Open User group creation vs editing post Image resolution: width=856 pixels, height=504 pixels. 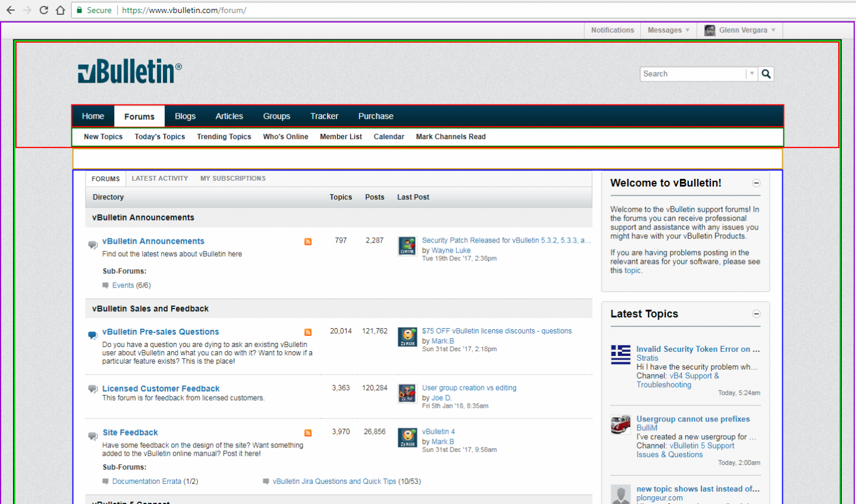pos(469,388)
